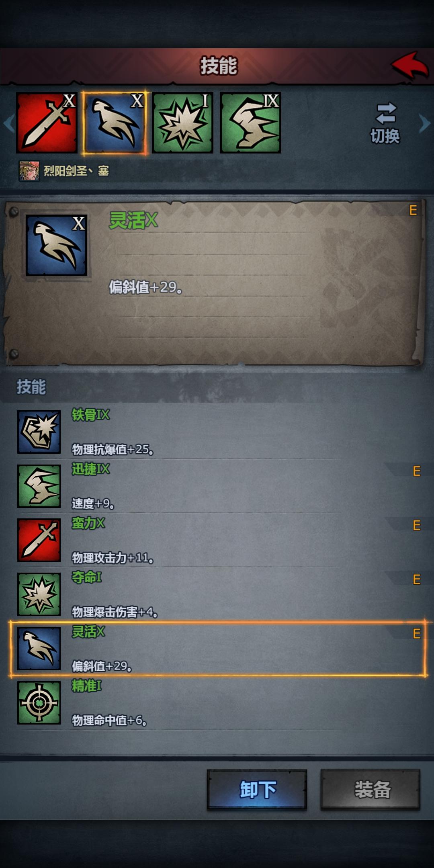
Task: Tap the 烈阳剑圣 hero portrait
Action: (29, 171)
